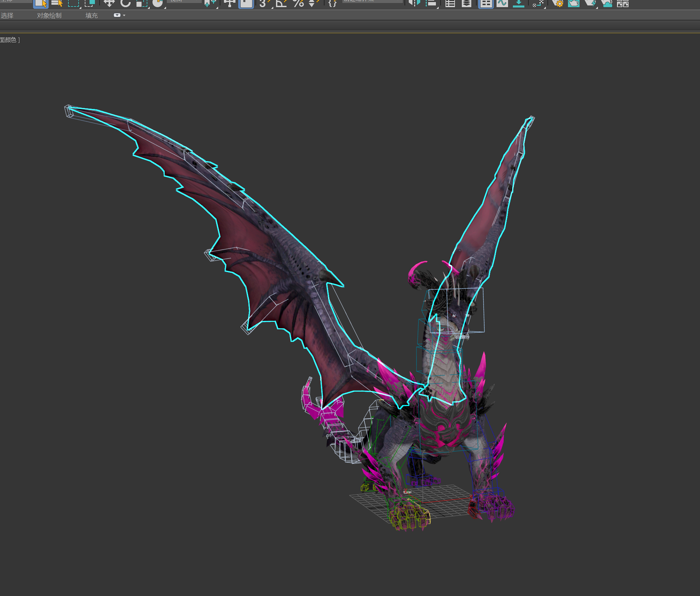The height and width of the screenshot is (596, 700).
Task: Open the 填充 ribbon tab
Action: (x=92, y=16)
